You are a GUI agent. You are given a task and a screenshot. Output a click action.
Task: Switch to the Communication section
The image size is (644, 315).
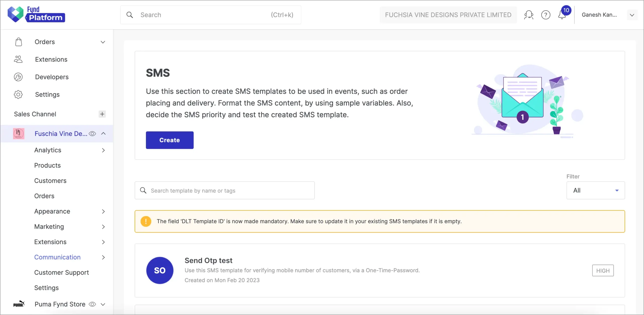(57, 257)
